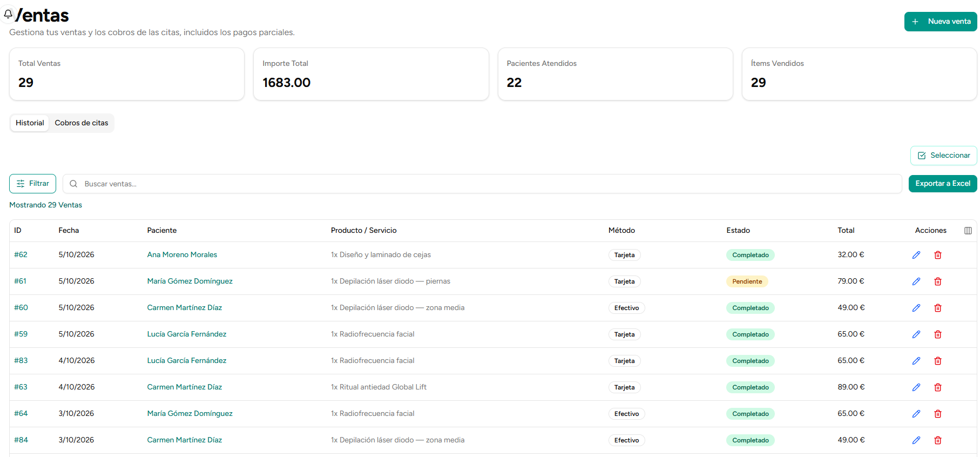Delete sale #63 using the trash icon
The height and width of the screenshot is (457, 980).
[x=938, y=387]
